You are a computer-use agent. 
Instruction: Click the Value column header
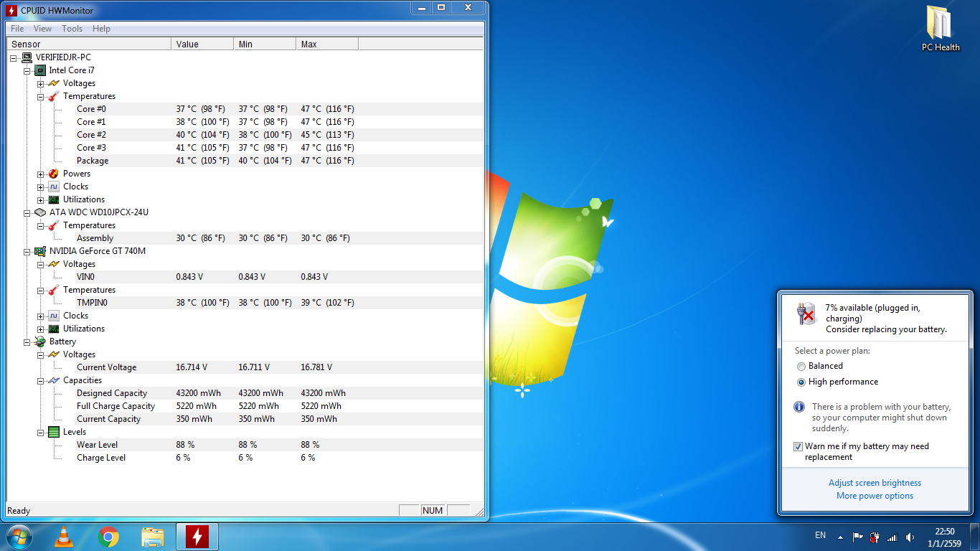click(x=202, y=44)
